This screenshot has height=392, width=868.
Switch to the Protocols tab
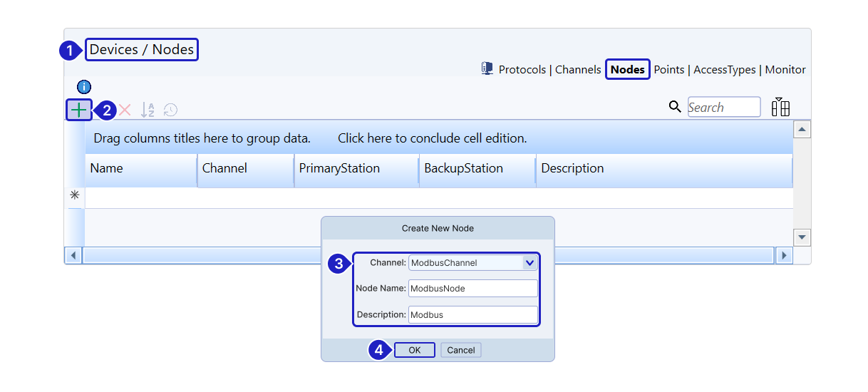(522, 70)
